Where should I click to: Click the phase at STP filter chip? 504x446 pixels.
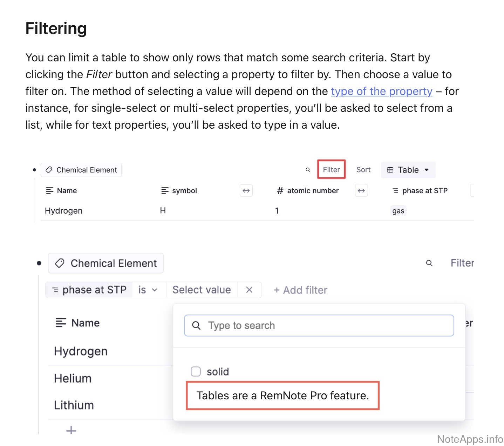pyautogui.click(x=89, y=290)
